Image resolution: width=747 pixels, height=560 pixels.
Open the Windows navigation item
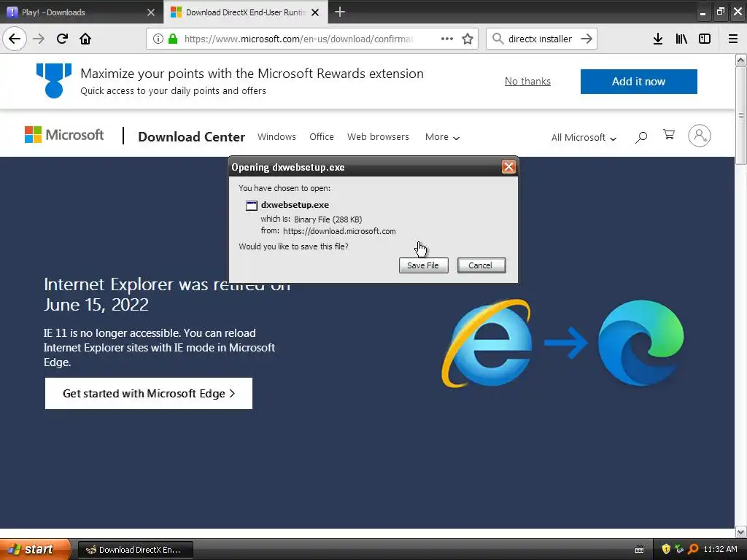276,136
